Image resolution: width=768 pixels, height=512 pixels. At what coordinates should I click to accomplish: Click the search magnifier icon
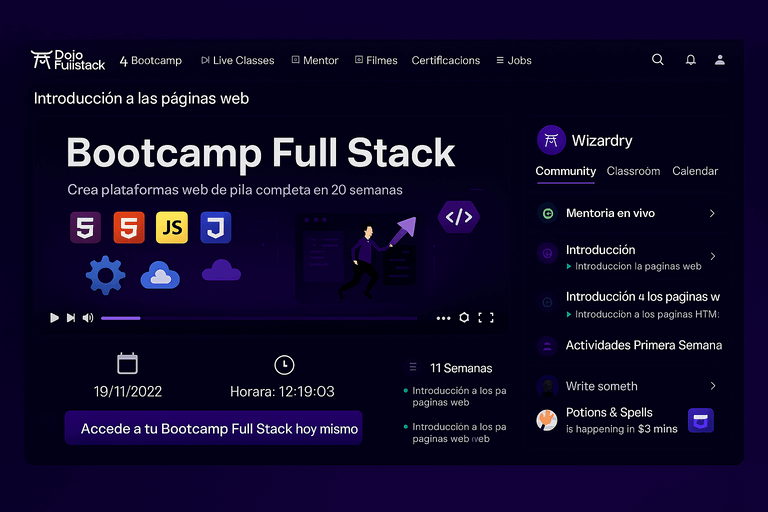point(658,60)
